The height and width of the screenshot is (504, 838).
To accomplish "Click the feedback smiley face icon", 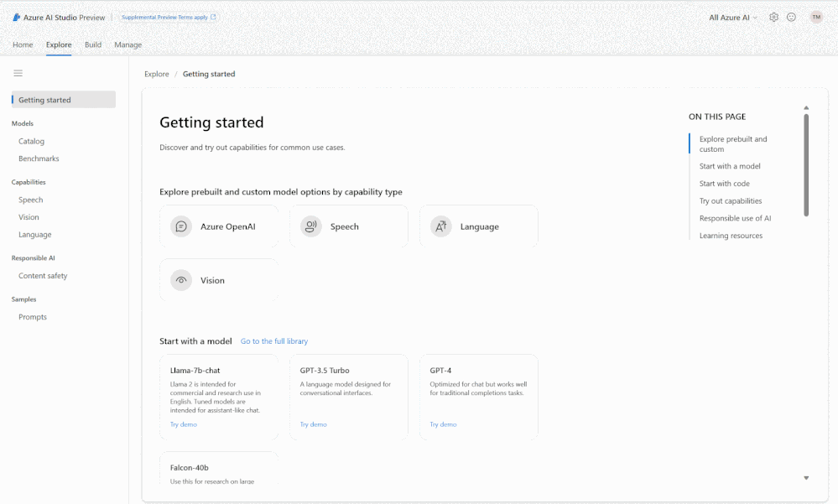I will coord(791,17).
